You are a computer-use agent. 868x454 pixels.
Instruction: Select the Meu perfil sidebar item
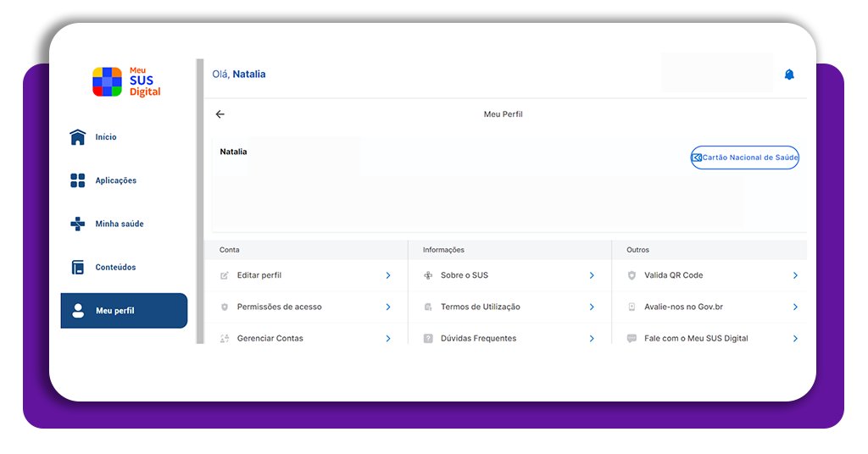[x=124, y=311]
